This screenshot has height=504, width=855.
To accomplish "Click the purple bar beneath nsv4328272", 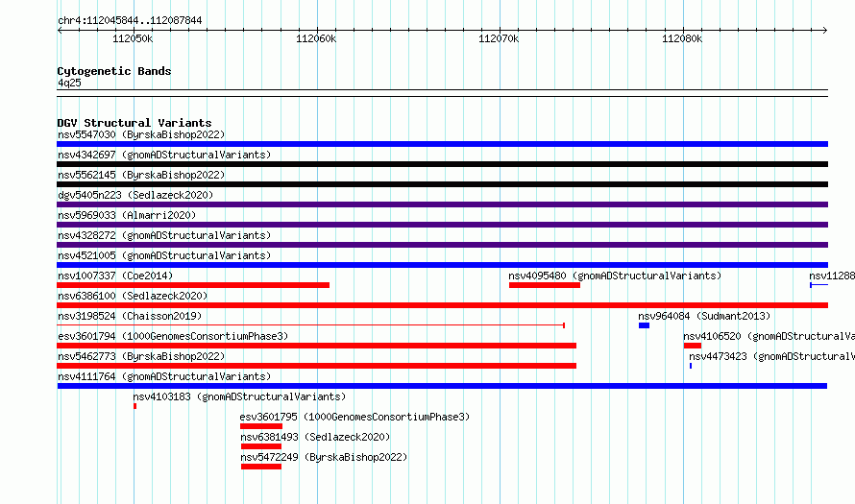I will tap(442, 245).
